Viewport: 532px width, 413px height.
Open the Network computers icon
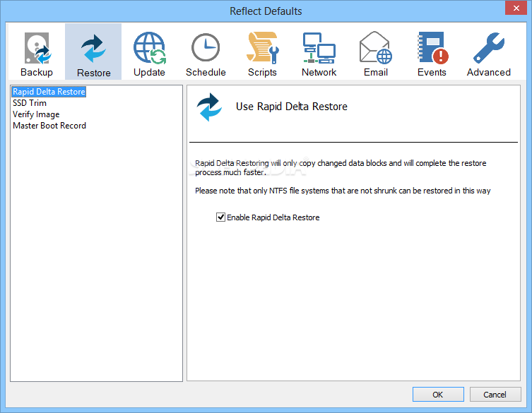[x=319, y=48]
